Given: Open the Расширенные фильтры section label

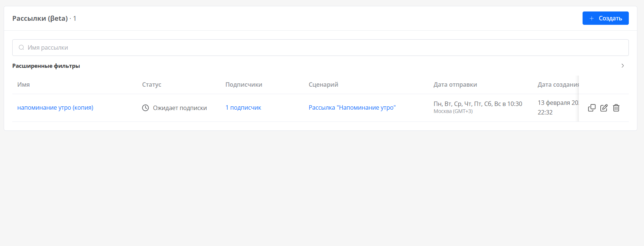Looking at the screenshot, I should click(46, 66).
